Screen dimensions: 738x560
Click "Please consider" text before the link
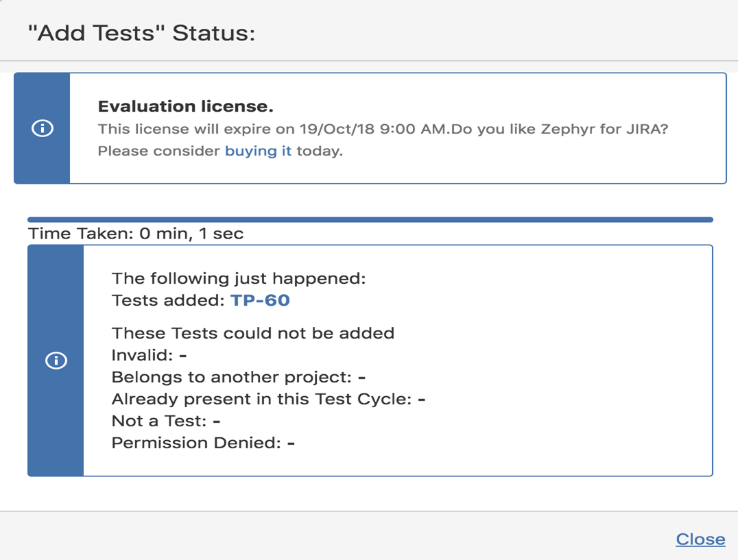[x=160, y=151]
